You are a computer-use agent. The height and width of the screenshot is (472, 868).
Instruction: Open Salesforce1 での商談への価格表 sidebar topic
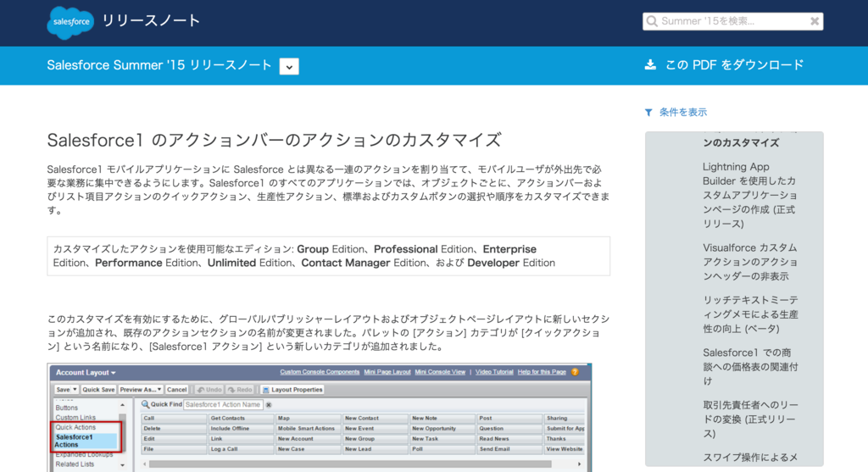[x=749, y=366]
